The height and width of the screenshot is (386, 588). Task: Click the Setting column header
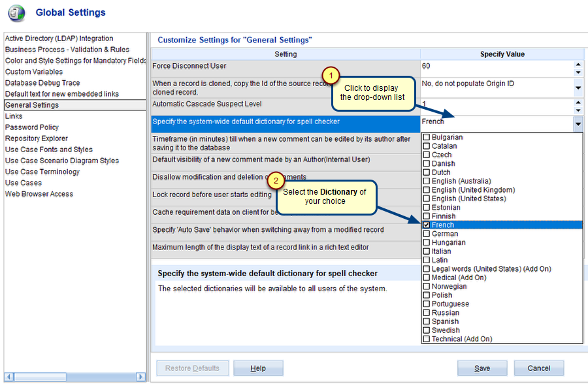[286, 54]
